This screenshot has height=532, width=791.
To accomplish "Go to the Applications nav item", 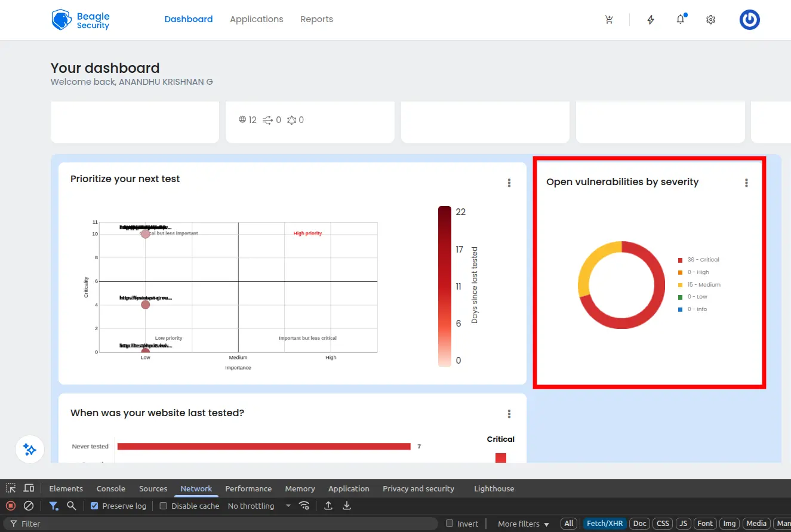I will pyautogui.click(x=257, y=19).
